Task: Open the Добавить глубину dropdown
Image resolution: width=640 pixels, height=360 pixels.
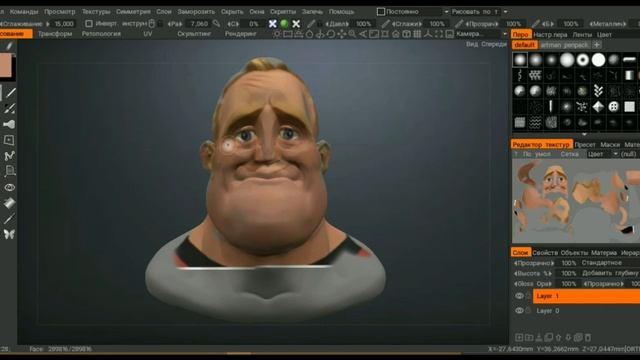Action: pos(610,273)
